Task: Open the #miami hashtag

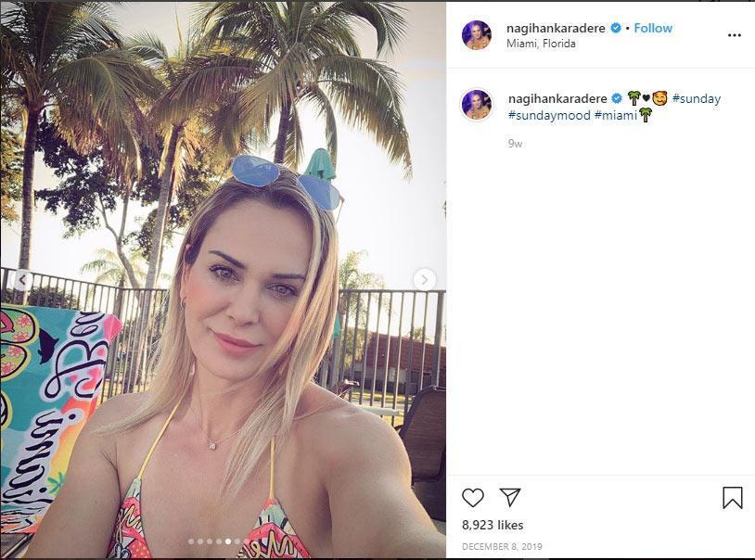Action: pos(617,116)
